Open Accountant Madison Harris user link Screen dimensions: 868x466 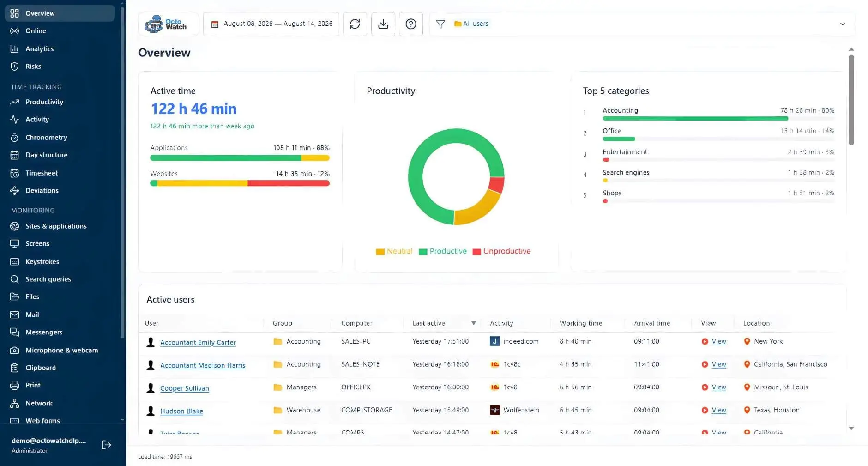203,365
